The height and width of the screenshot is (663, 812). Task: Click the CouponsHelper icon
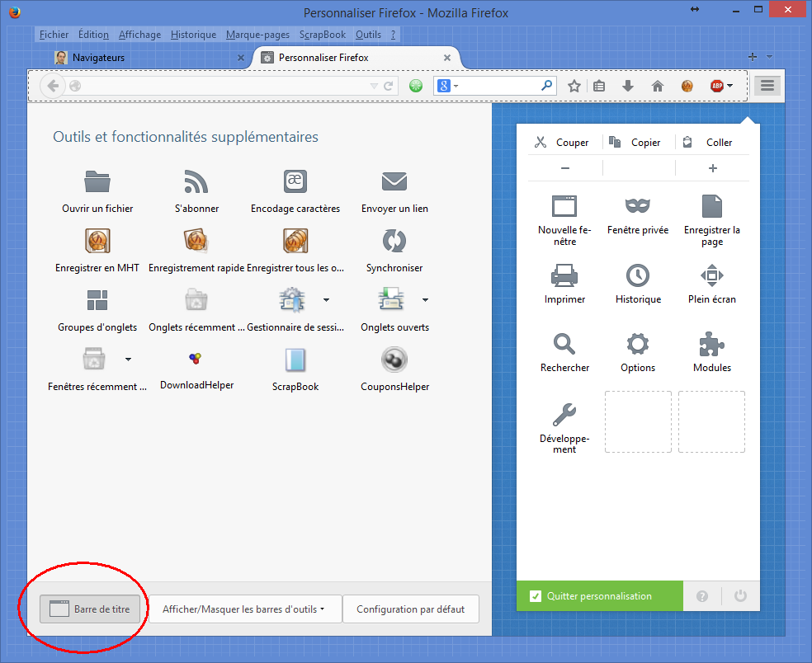click(394, 360)
